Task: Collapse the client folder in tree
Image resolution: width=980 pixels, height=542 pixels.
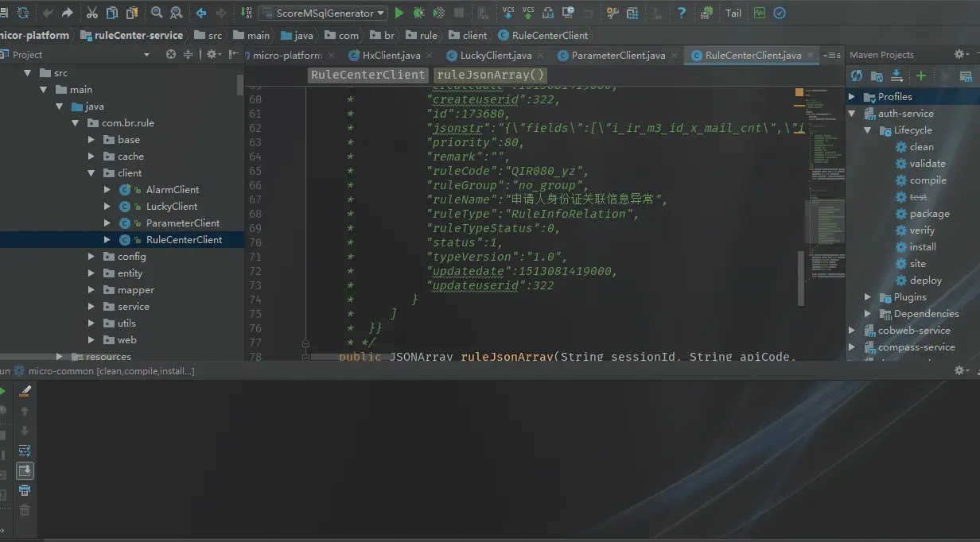Action: tap(91, 172)
